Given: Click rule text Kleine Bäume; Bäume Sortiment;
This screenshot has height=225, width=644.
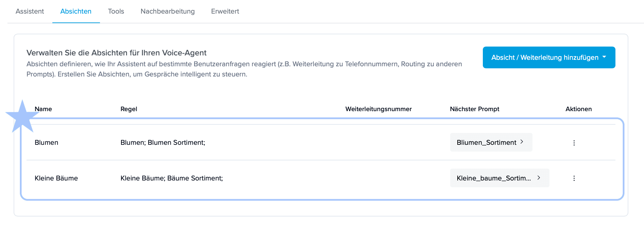Looking at the screenshot, I should point(172,178).
